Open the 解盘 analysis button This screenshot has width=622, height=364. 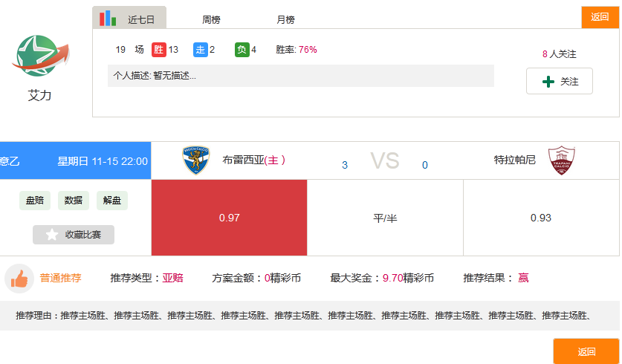tap(112, 201)
